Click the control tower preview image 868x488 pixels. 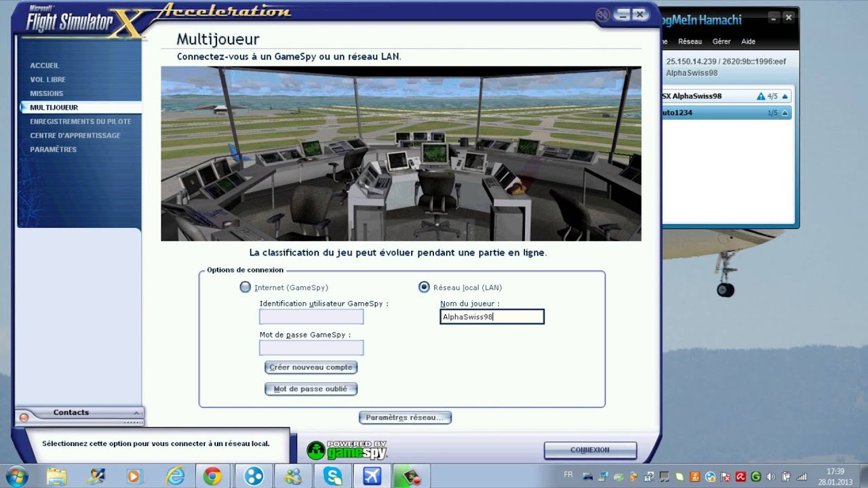[401, 154]
